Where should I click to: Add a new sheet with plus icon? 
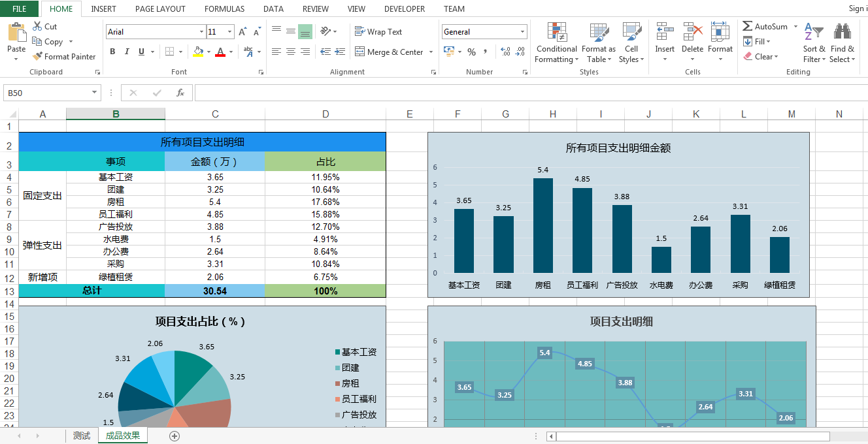coord(175,436)
